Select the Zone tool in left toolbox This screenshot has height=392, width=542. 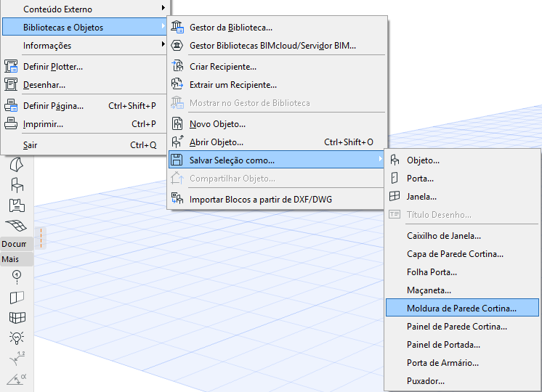click(x=17, y=205)
